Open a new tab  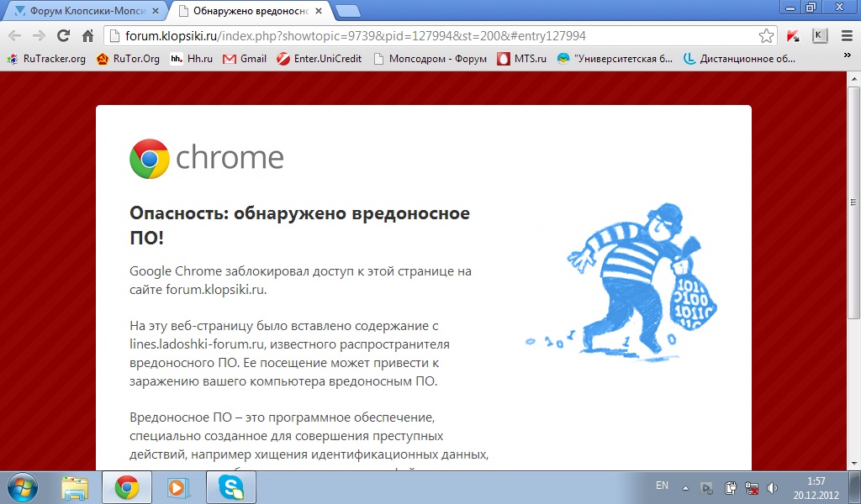click(x=348, y=12)
